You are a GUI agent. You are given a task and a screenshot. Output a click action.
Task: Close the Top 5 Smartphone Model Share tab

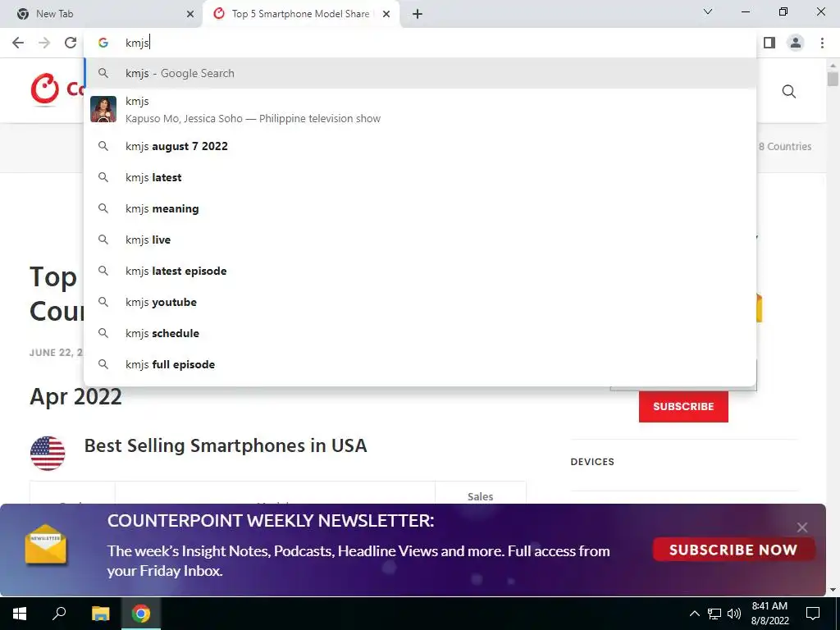coord(386,14)
